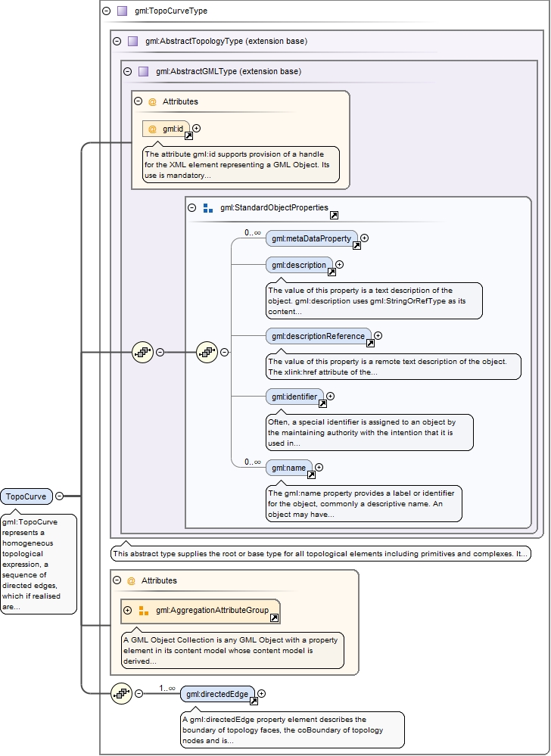Click gml:AbstractTopologyType (extension base) label
This screenshot has width=551, height=756.
[226, 41]
